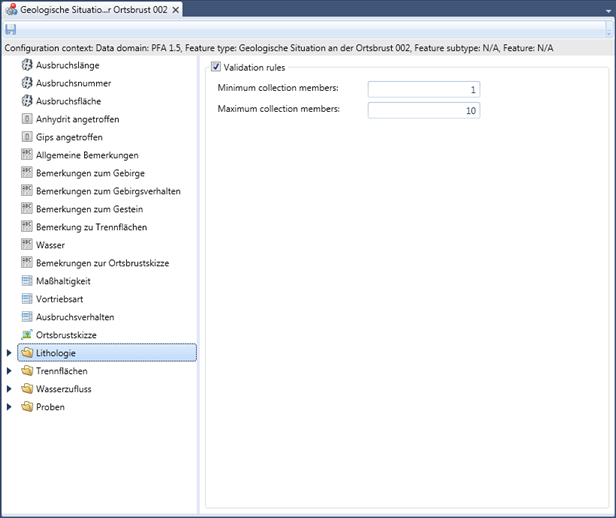Select Bemerkungen zum Gebirgsverhalten item
The image size is (616, 518).
[x=108, y=191]
